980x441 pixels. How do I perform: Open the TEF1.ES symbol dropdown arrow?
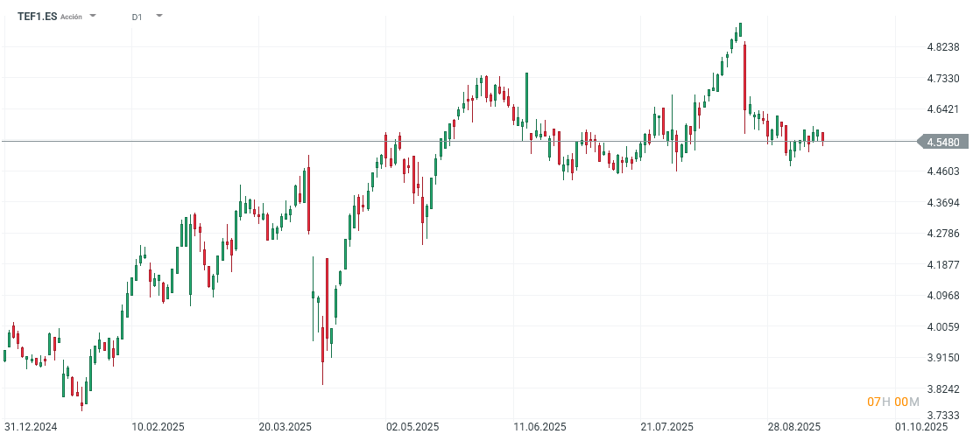(x=94, y=17)
